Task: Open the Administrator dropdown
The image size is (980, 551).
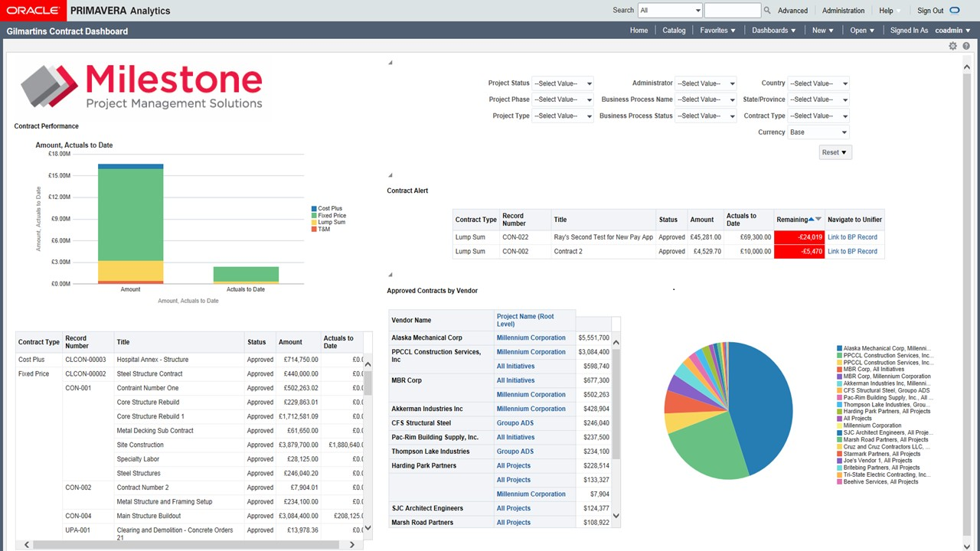Action: coord(706,83)
